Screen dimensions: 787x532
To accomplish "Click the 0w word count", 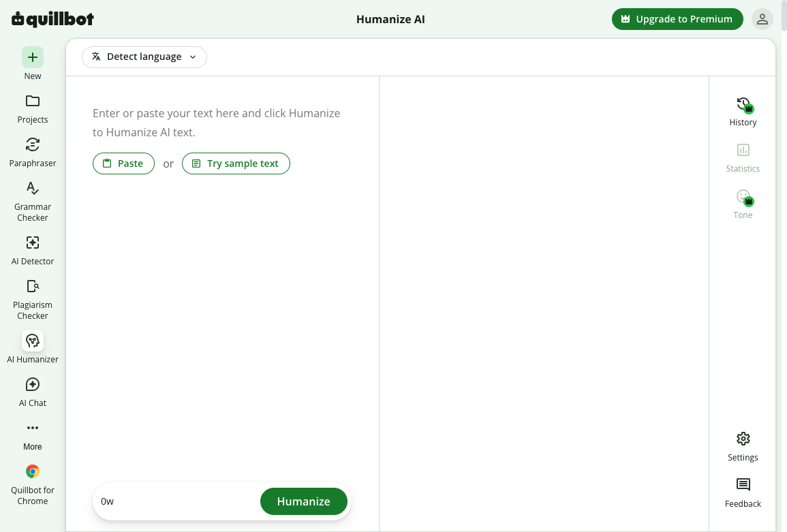I will pyautogui.click(x=108, y=501).
